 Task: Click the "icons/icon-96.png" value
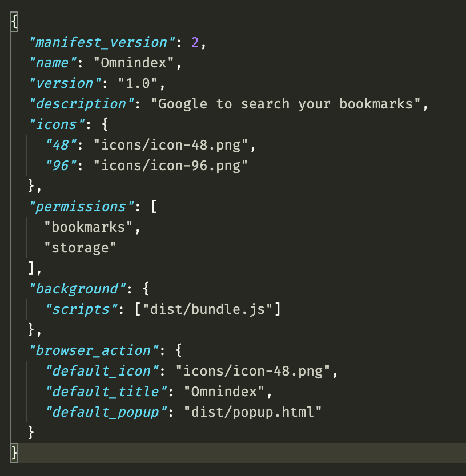pos(170,166)
